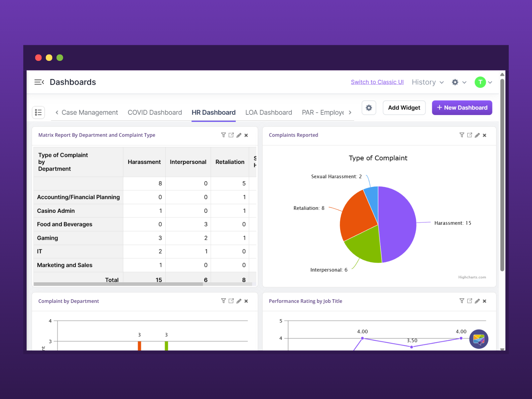This screenshot has height=399, width=532.
Task: Filter the Complaint by Department widget
Action: pyautogui.click(x=223, y=301)
